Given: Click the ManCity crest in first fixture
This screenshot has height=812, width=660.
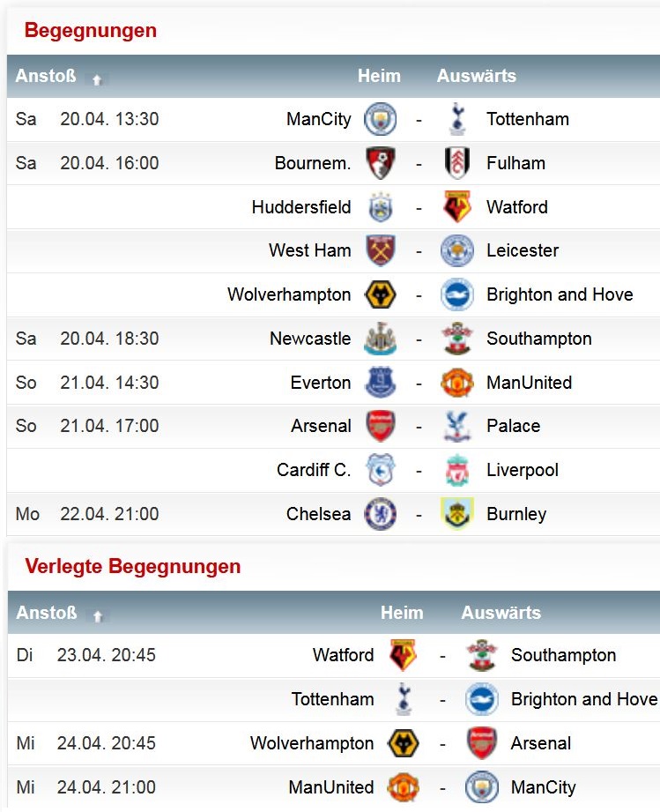Looking at the screenshot, I should coord(380,119).
